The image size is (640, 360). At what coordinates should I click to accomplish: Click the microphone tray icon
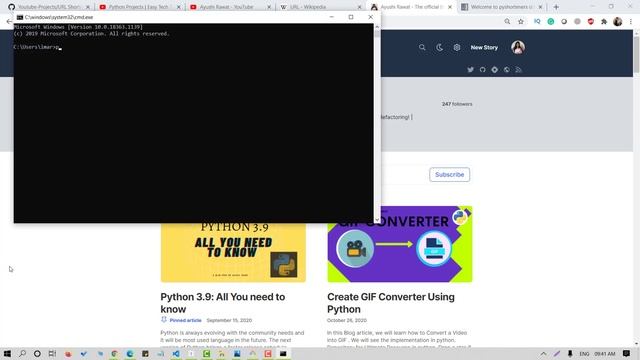pyautogui.click(x=570, y=354)
